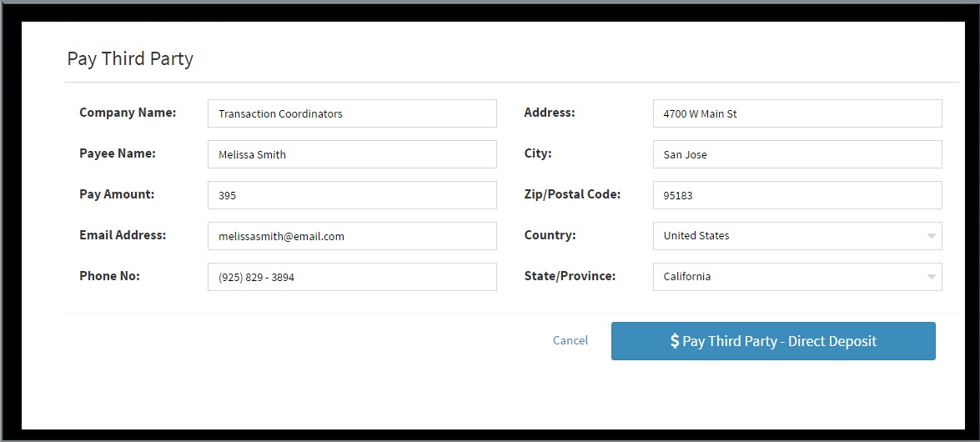Cancel the third party payment
The height and width of the screenshot is (442, 980).
point(570,341)
